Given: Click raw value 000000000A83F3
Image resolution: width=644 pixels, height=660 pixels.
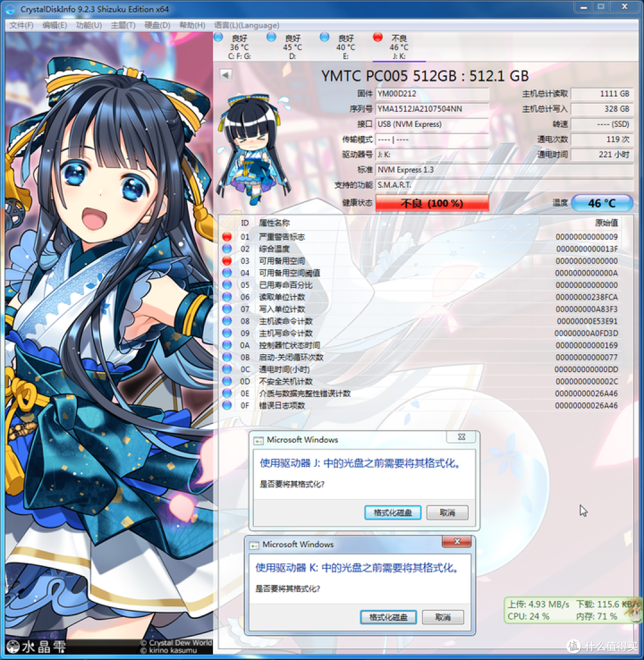Looking at the screenshot, I should click(586, 309).
